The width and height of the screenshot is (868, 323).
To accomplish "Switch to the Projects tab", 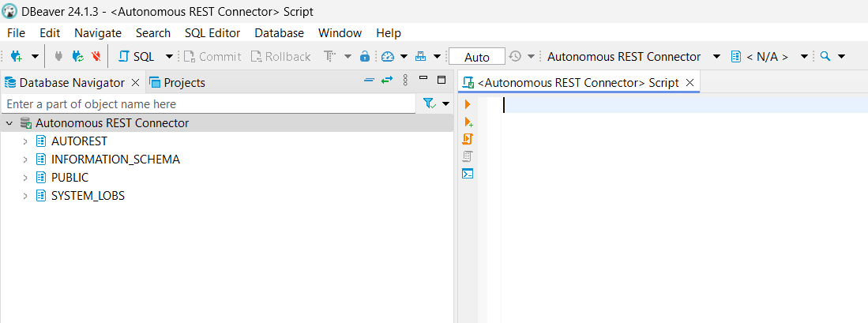I will pyautogui.click(x=177, y=82).
